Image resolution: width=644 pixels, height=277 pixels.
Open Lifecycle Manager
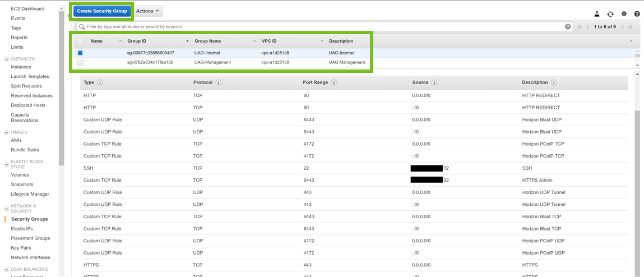pos(30,194)
